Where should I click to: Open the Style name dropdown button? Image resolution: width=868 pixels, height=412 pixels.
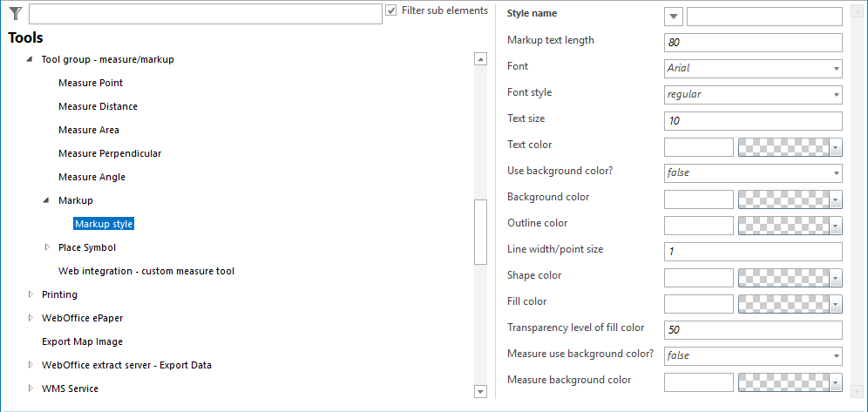673,17
